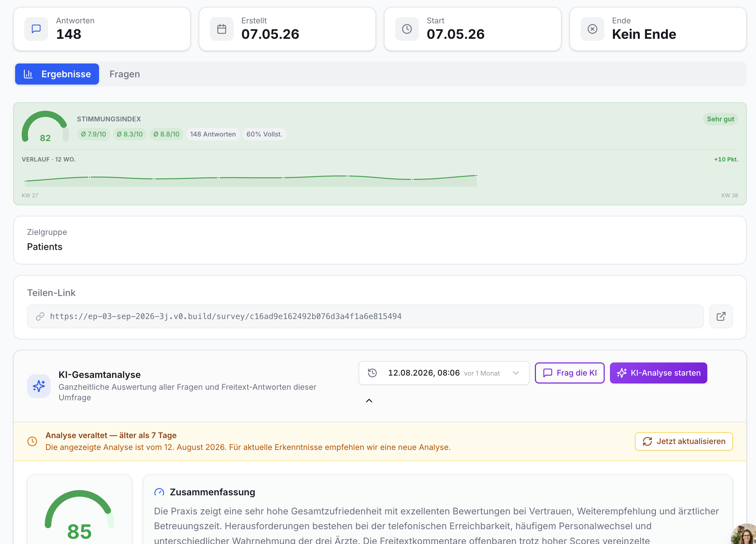Click the history clock icon in date selector

coord(372,373)
